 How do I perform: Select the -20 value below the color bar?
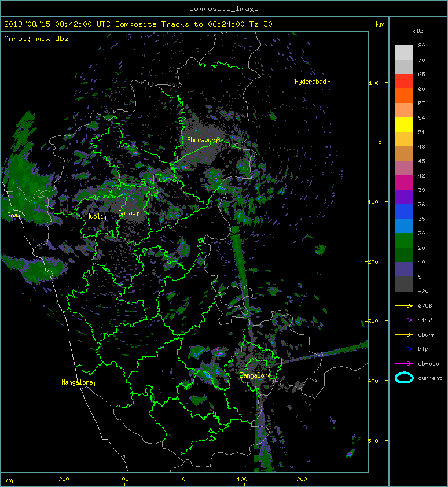point(423,292)
